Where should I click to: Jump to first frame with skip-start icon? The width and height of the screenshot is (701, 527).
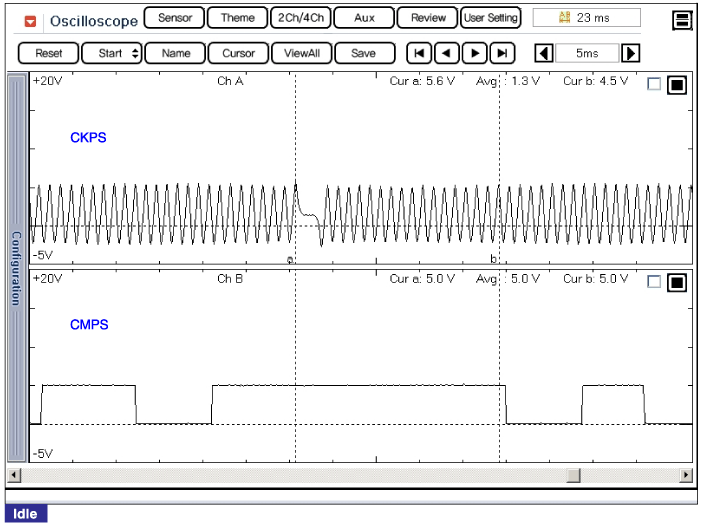418,53
